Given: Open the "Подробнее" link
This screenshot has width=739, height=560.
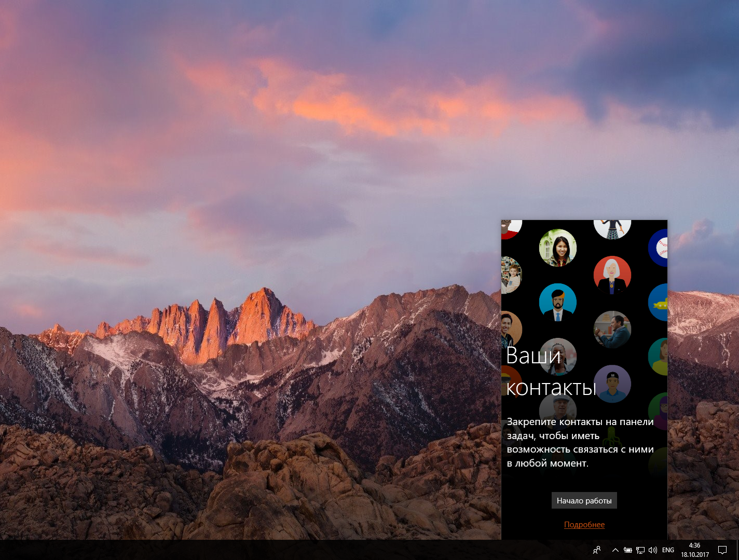Looking at the screenshot, I should coord(584,525).
